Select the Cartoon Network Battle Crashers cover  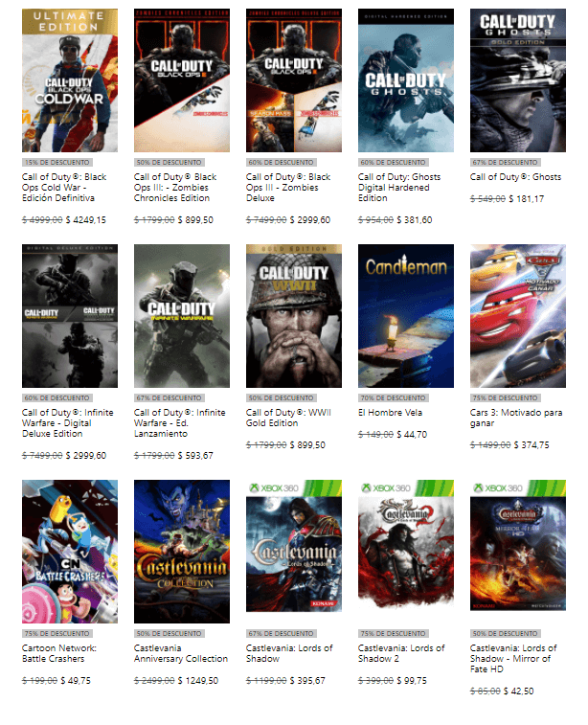70,551
